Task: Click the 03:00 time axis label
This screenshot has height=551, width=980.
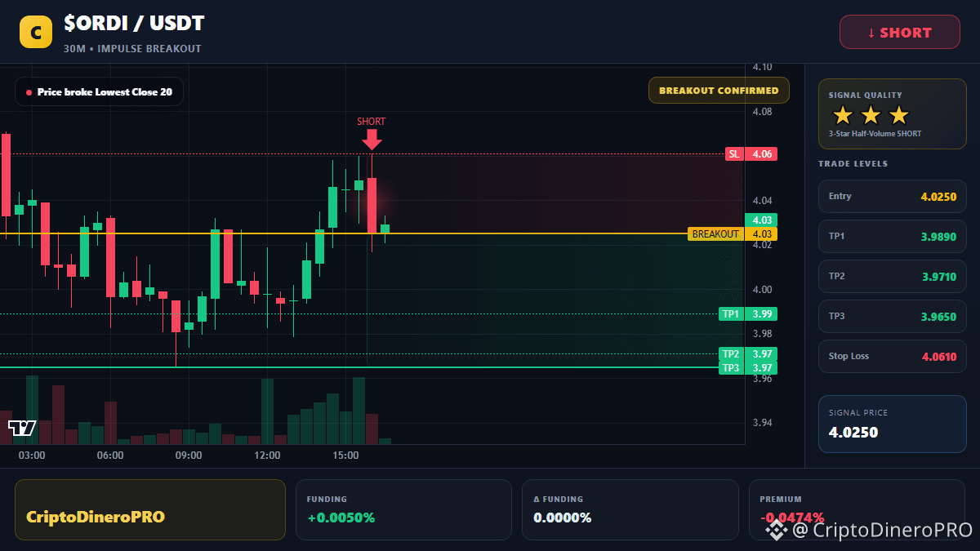Action: point(32,455)
